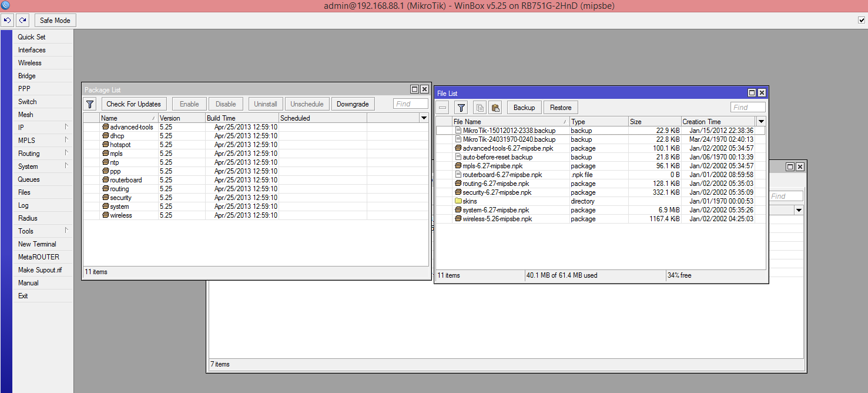Focus the Find field in File List
Image resolution: width=868 pixels, height=393 pixels.
point(748,108)
